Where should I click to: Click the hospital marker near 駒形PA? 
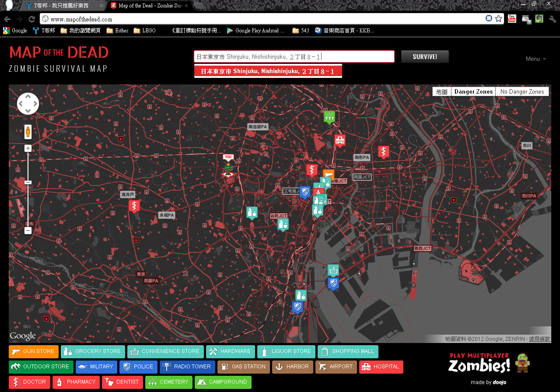tap(340, 139)
